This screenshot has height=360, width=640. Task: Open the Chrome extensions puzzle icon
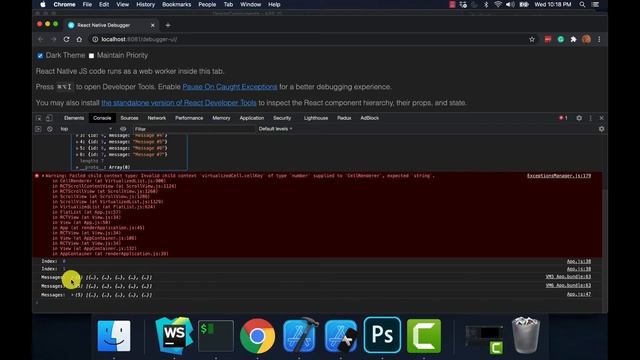[573, 40]
